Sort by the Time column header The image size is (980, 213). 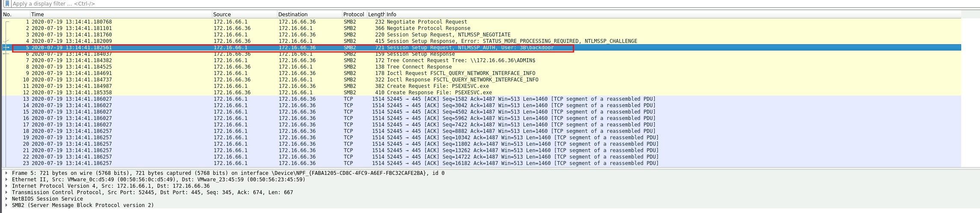pyautogui.click(x=121, y=14)
